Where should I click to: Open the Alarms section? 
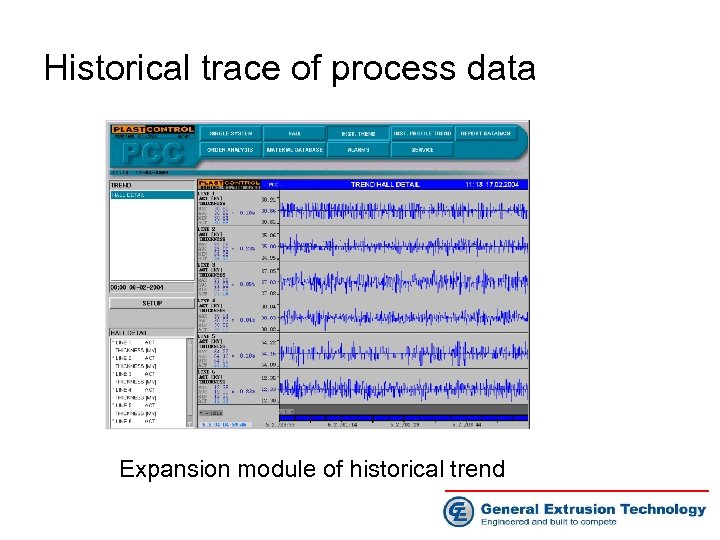(x=358, y=150)
